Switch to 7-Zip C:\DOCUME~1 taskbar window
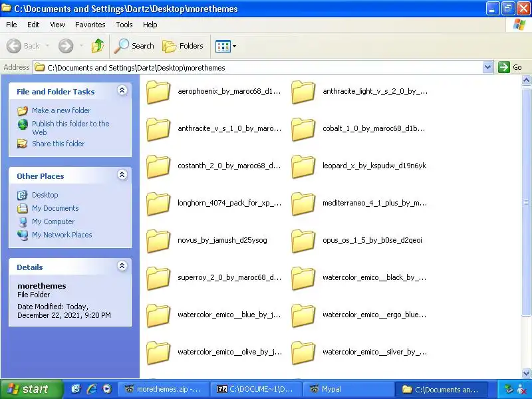The image size is (532, 399). click(x=255, y=389)
